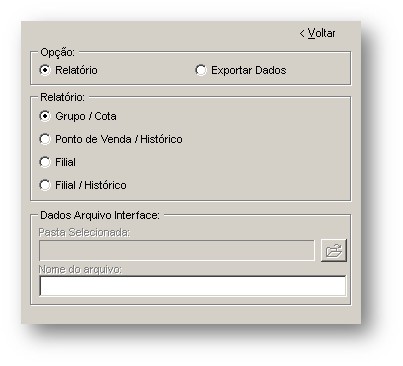Click the Ponto de Venda / Histórico label
This screenshot has height=366, width=403.
point(119,139)
